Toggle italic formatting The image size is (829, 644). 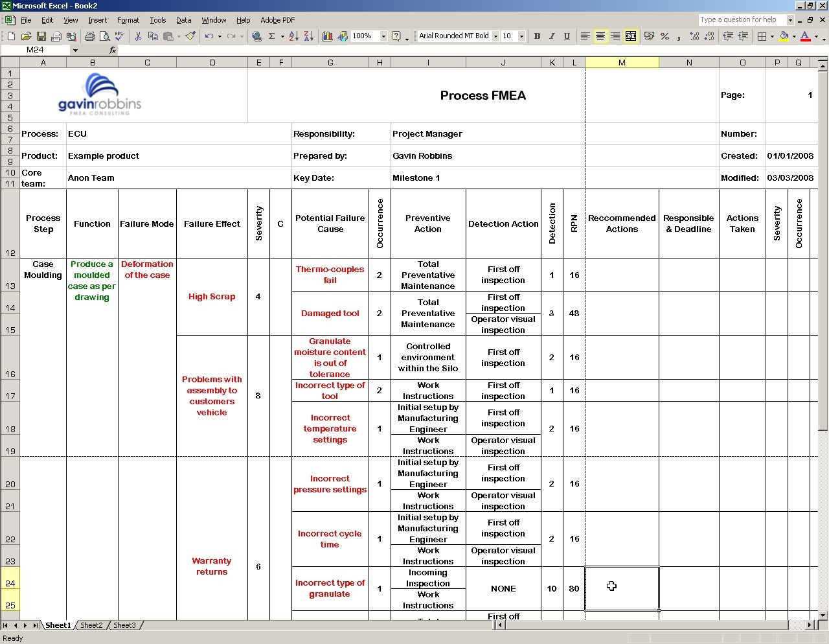pyautogui.click(x=552, y=36)
